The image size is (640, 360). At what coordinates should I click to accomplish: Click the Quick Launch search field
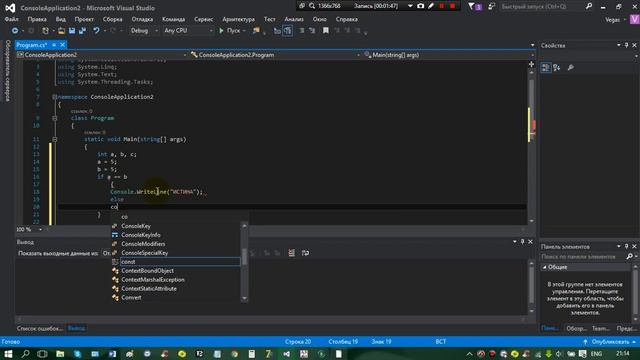[x=542, y=7]
